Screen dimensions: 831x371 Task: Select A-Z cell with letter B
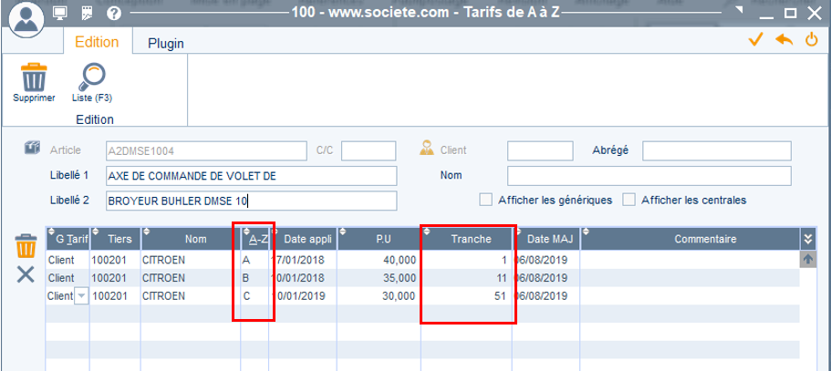click(255, 278)
